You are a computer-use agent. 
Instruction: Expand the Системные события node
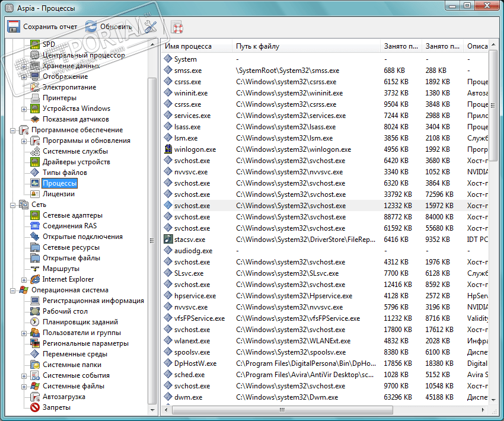click(x=24, y=376)
